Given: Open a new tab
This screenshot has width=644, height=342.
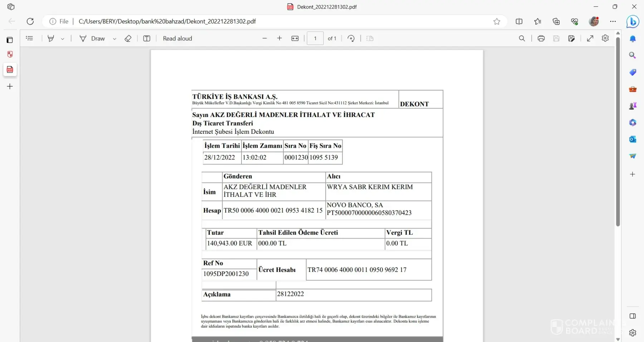Looking at the screenshot, I should tap(10, 86).
